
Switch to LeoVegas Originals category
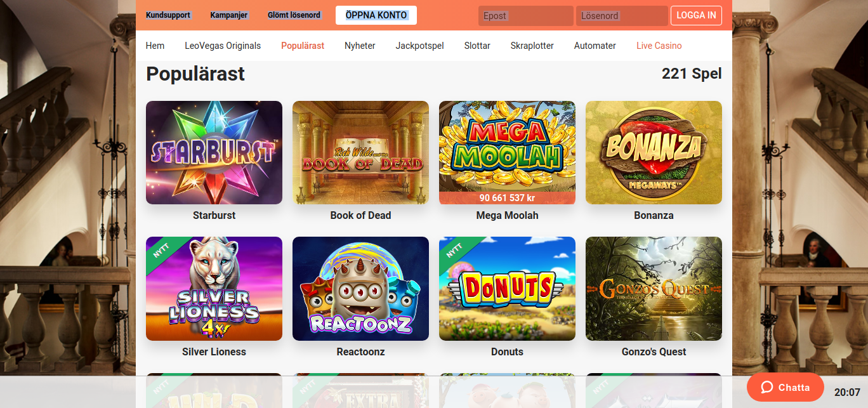223,46
